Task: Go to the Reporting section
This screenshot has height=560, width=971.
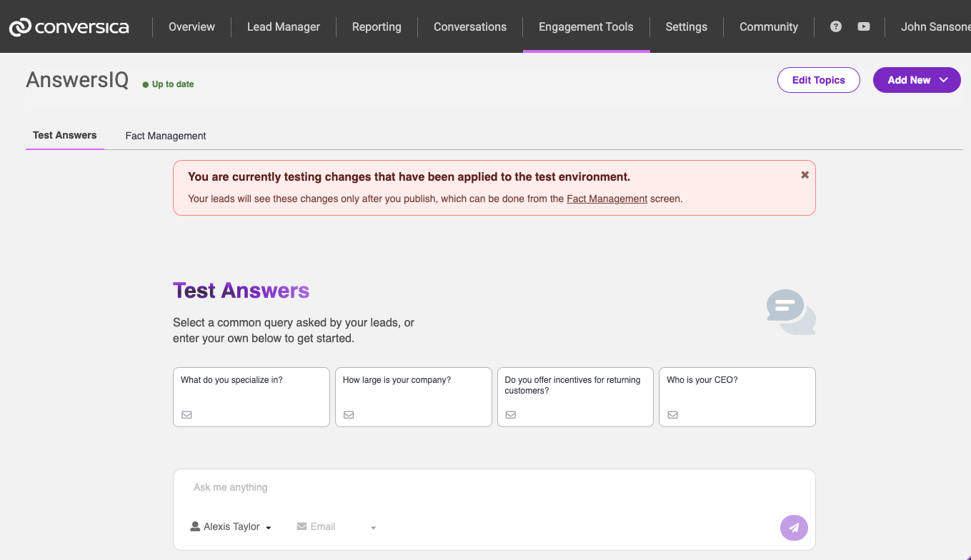Action: click(x=377, y=27)
